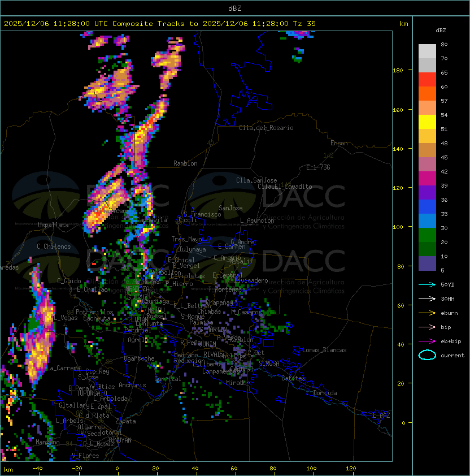Click the 'E_1-736' map label
The image size is (470, 476).
click(318, 167)
